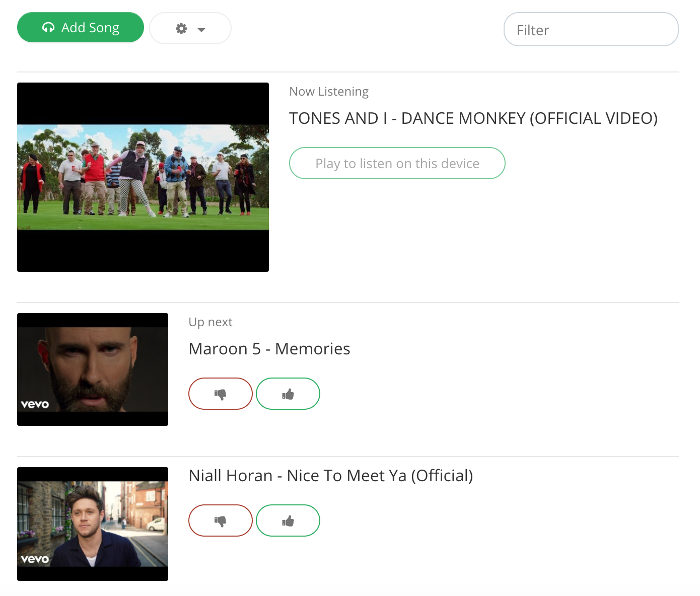Focus the Filter input field

[x=591, y=30]
